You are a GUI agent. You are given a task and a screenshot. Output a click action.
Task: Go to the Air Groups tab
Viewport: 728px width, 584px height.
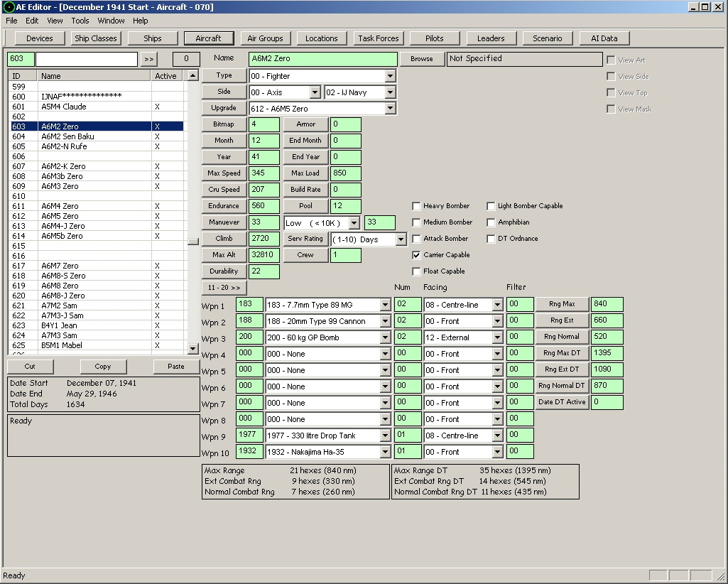(265, 38)
